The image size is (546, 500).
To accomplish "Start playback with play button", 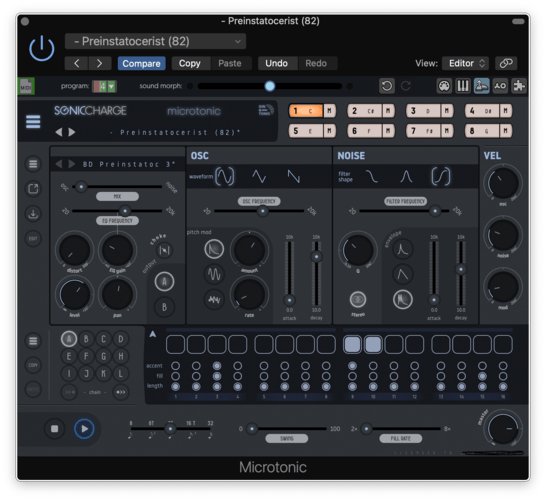I will [84, 429].
